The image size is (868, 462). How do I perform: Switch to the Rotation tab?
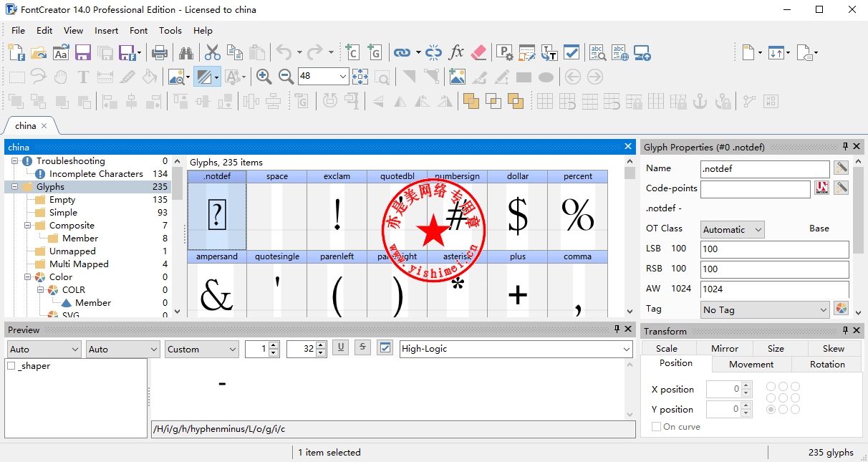[x=827, y=364]
